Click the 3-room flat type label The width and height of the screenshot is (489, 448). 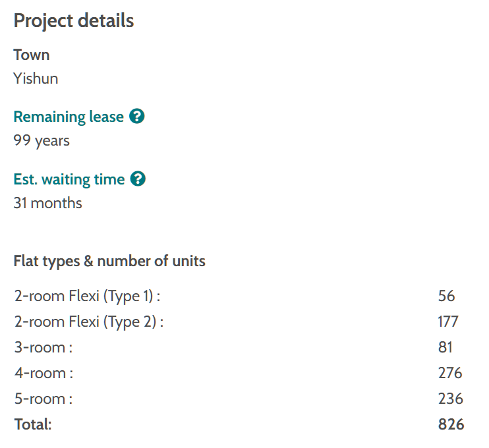pyautogui.click(x=43, y=347)
